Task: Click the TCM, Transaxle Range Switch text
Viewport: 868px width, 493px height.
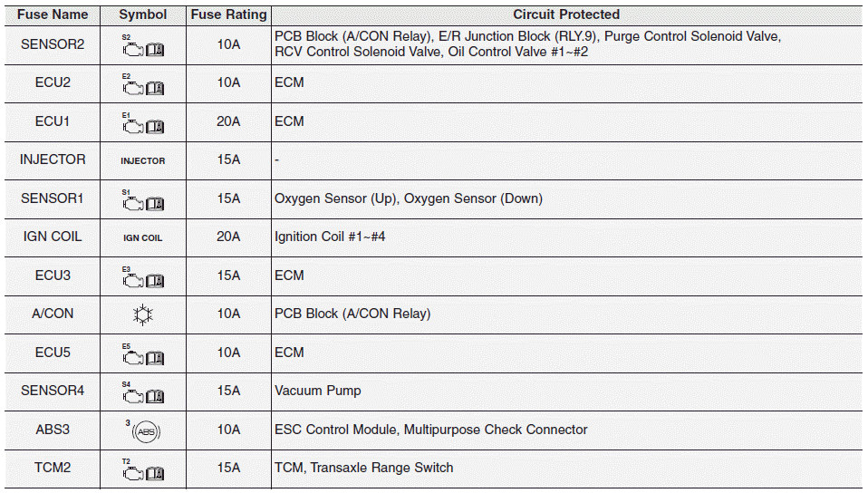Action: pos(364,468)
